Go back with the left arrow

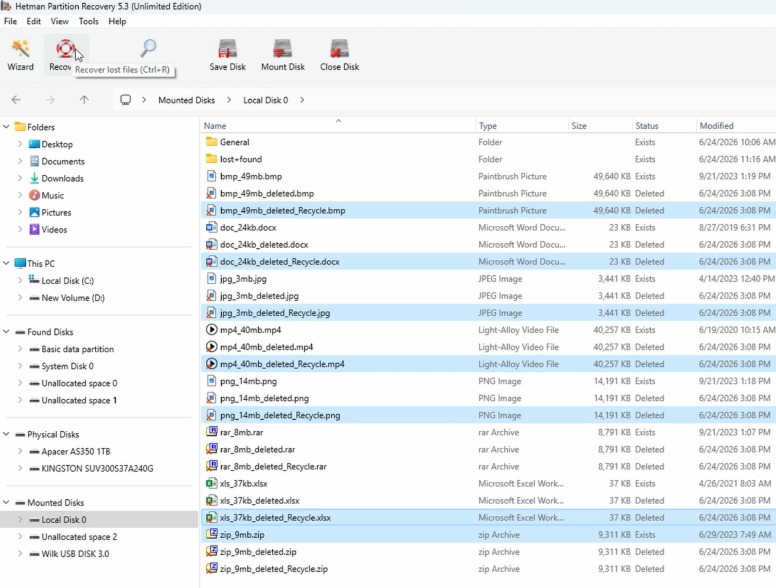(16, 100)
